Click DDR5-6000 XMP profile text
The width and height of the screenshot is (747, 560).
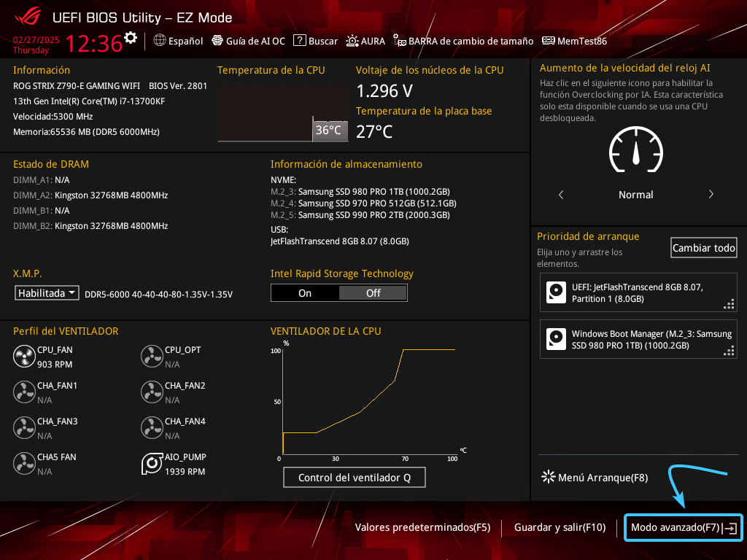pos(158,295)
